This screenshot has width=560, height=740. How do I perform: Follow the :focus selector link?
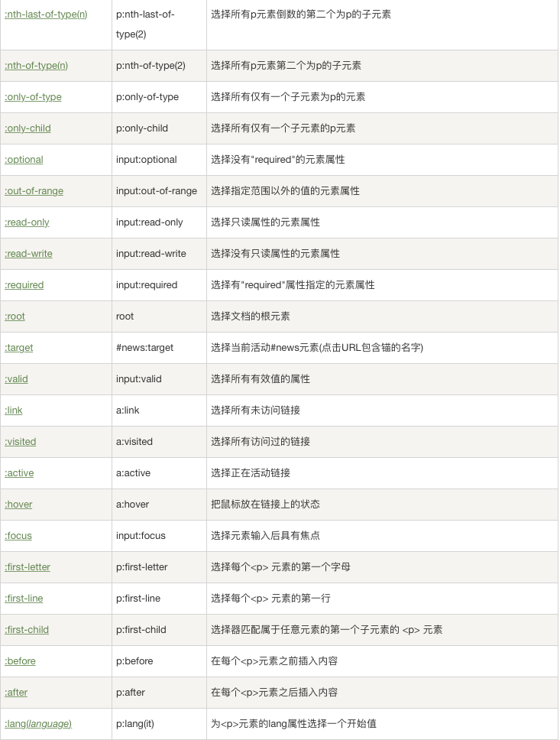[x=18, y=536]
